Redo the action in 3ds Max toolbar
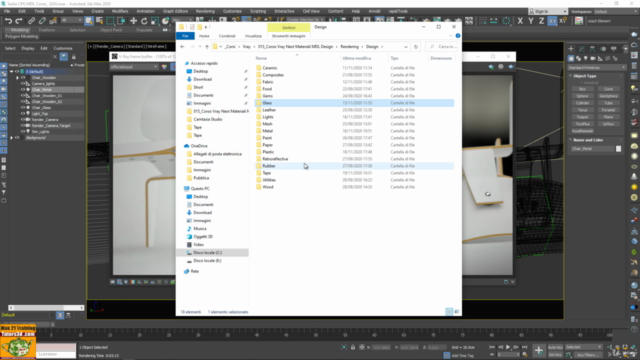 [x=19, y=21]
